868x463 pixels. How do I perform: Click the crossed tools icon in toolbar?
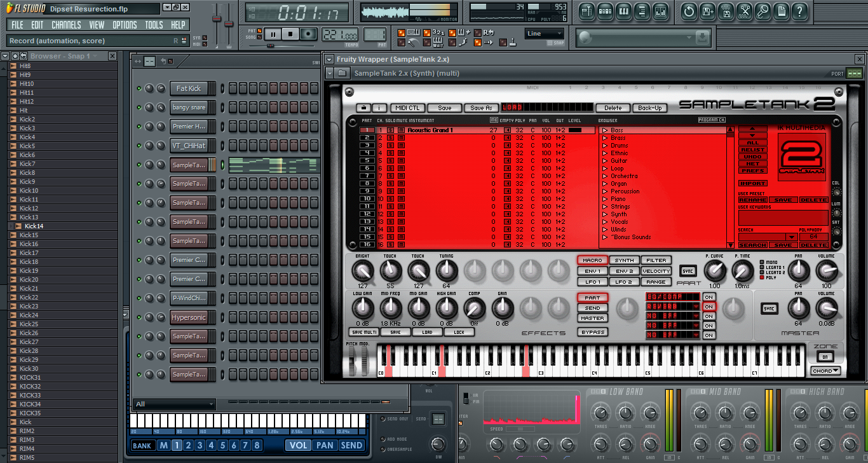click(x=744, y=11)
